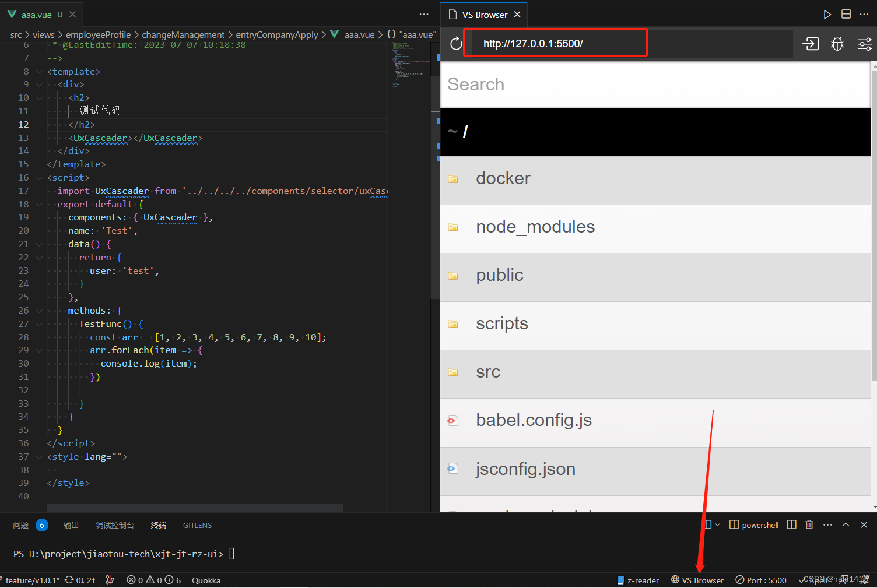Screen dimensions: 877x588
Task: Click the scripts folder icon
Action: pyautogui.click(x=452, y=324)
